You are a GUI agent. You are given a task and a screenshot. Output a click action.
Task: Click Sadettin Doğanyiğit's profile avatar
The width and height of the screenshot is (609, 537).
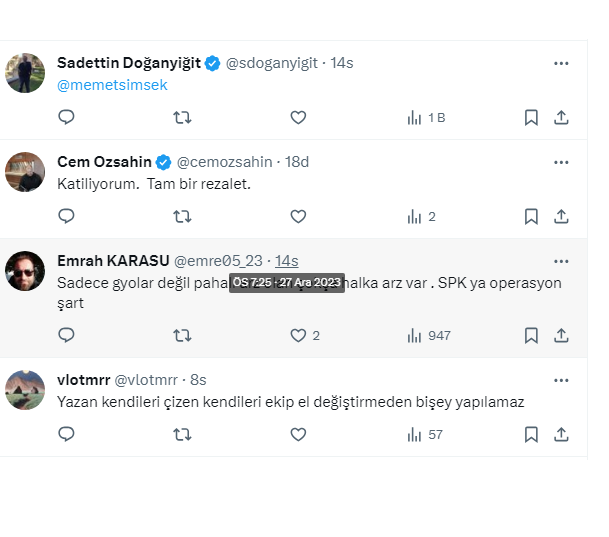25,73
